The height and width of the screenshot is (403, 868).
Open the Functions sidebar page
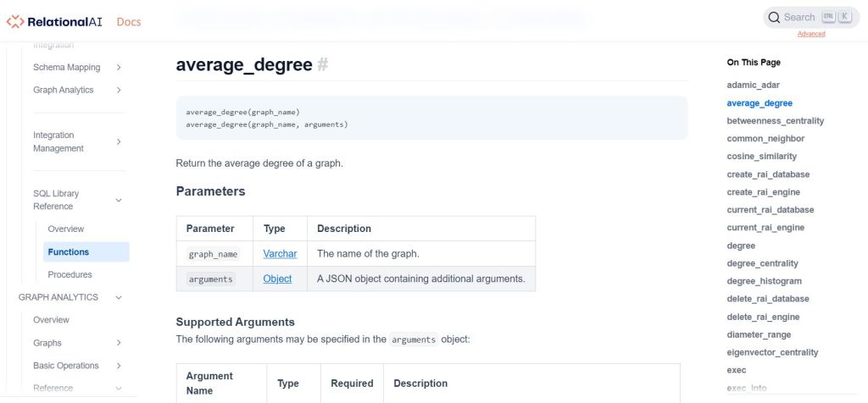[x=69, y=251]
